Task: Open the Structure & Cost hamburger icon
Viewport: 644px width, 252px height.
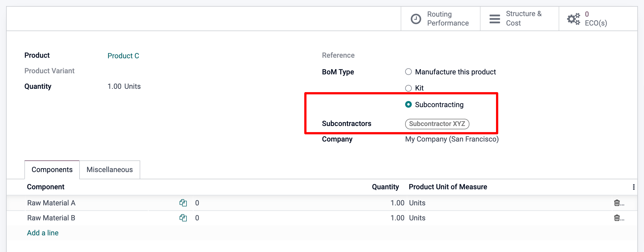Action: [x=495, y=19]
